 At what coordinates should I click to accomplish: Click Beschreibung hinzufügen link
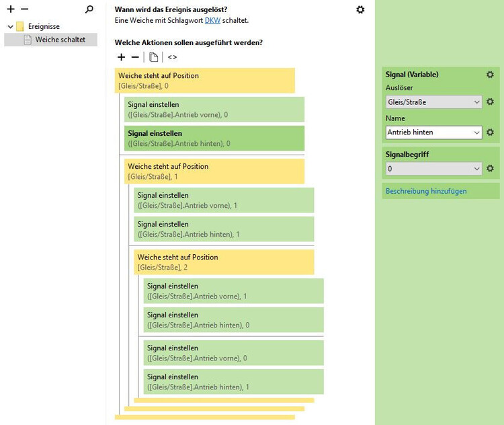coord(426,191)
